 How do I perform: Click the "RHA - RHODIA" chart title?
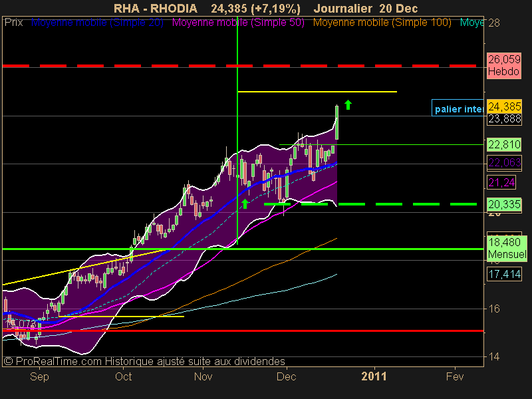point(156,8)
